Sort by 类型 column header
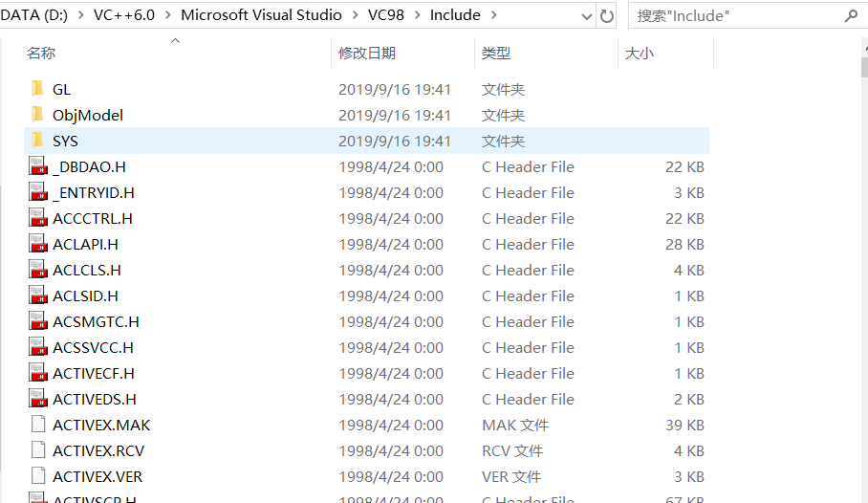This screenshot has width=868, height=503. [496, 54]
